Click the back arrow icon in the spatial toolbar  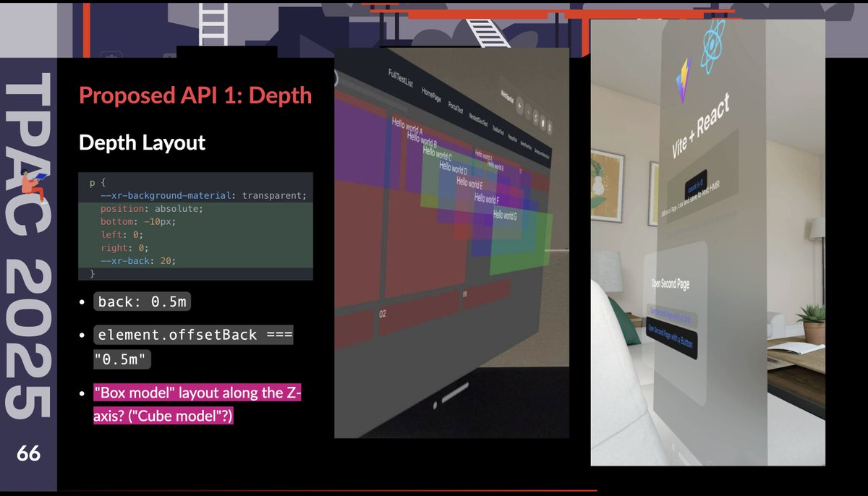519,106
